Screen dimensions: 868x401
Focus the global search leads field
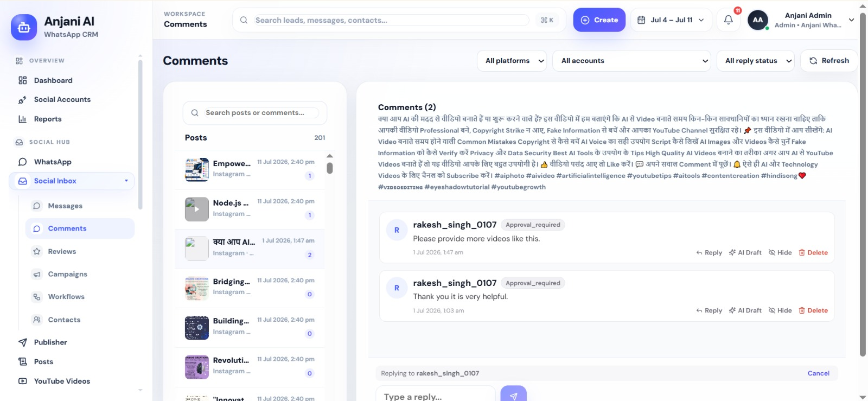(x=391, y=20)
